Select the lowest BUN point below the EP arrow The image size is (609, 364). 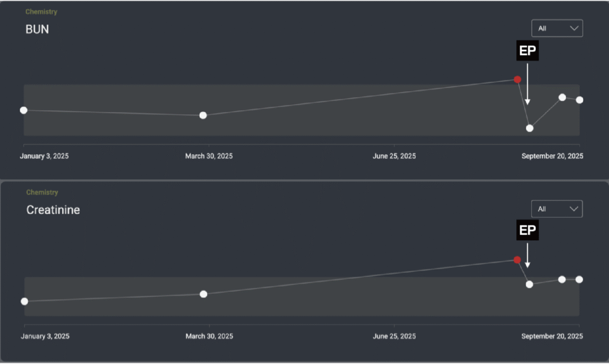click(x=530, y=128)
